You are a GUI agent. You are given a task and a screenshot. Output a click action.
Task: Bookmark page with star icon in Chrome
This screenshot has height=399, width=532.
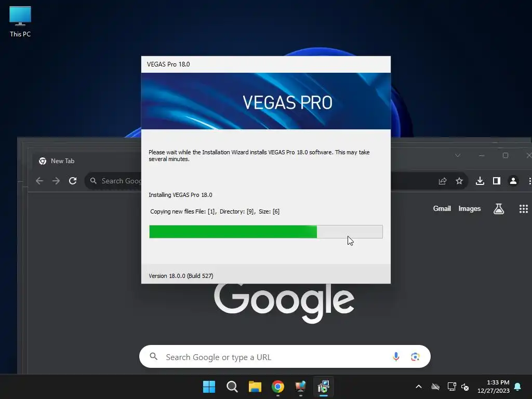[x=459, y=181]
